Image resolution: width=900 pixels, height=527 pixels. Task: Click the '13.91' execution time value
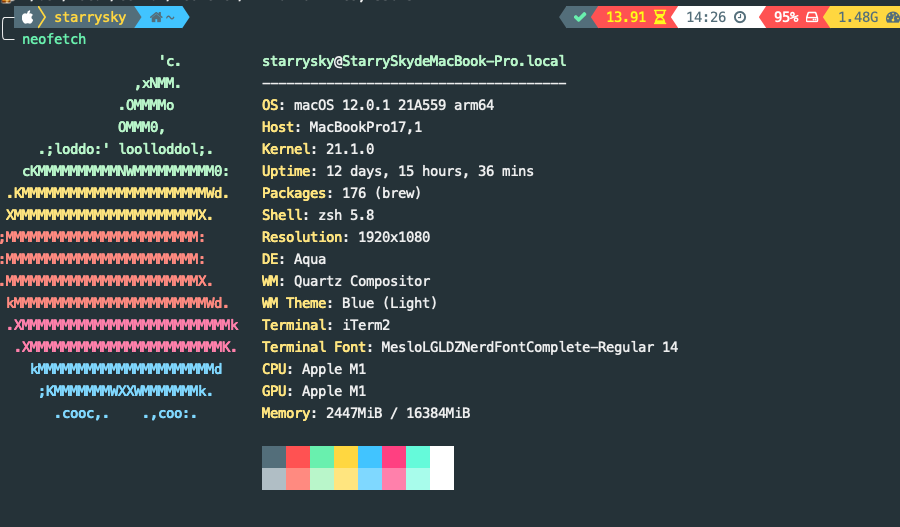pos(626,17)
